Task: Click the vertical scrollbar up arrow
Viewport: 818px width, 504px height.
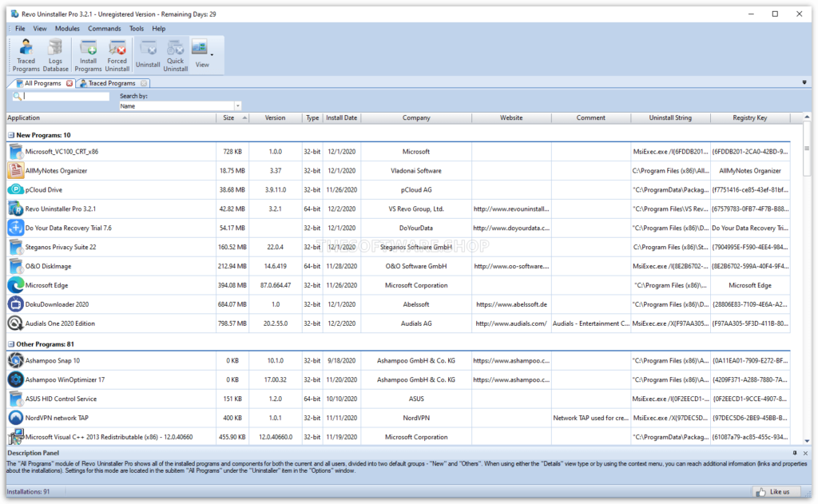Action: 807,117
